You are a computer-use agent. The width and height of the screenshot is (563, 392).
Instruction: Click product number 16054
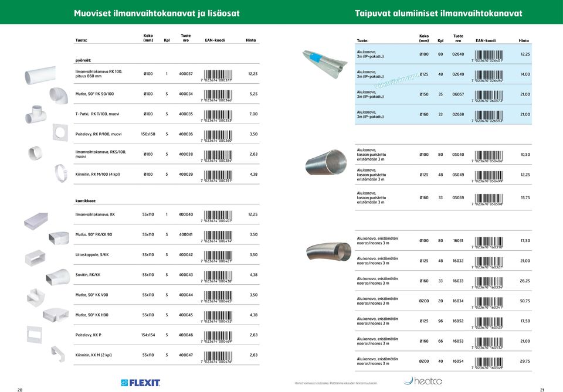458,361
